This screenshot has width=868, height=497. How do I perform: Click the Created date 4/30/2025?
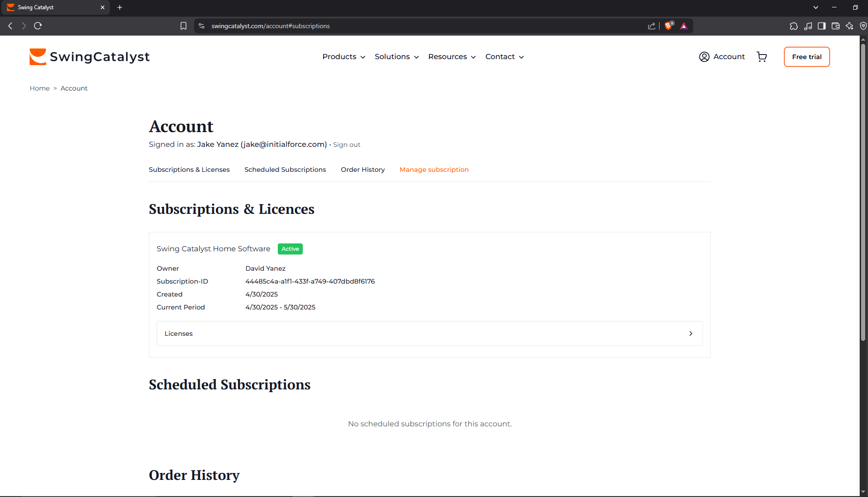coord(262,294)
